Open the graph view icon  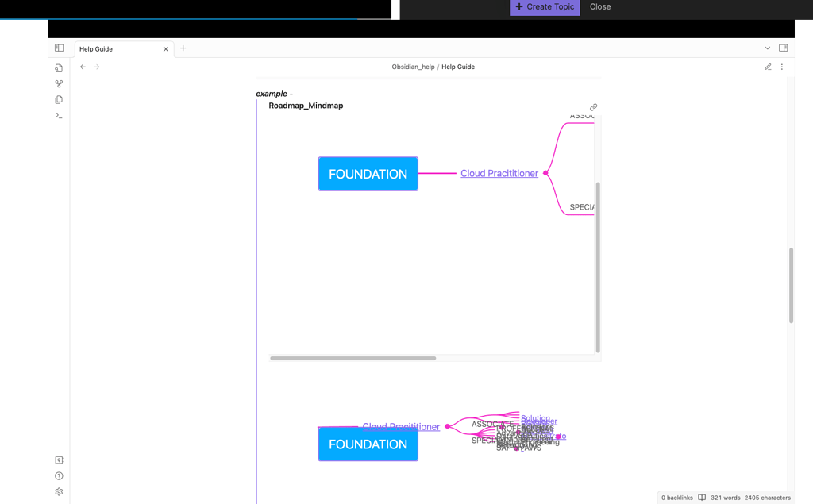tap(59, 83)
